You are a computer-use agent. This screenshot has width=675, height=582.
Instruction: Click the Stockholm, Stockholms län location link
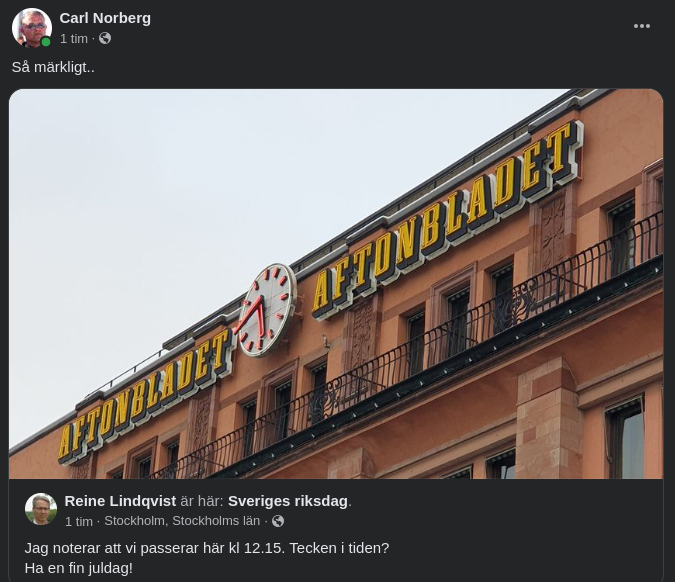click(x=182, y=521)
